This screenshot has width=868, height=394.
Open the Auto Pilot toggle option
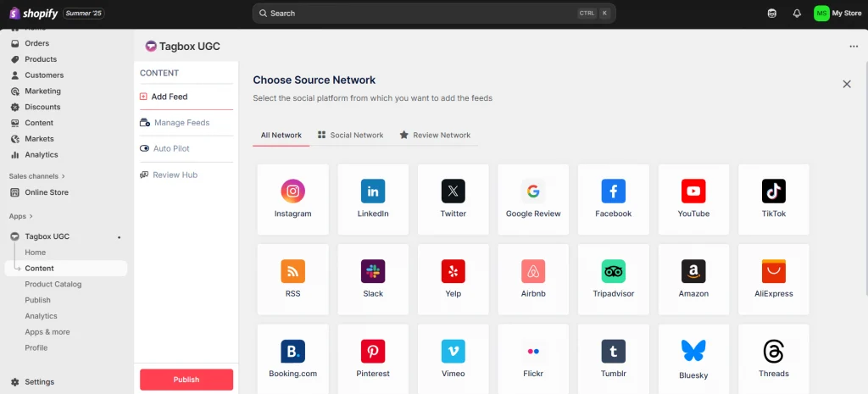tap(170, 148)
